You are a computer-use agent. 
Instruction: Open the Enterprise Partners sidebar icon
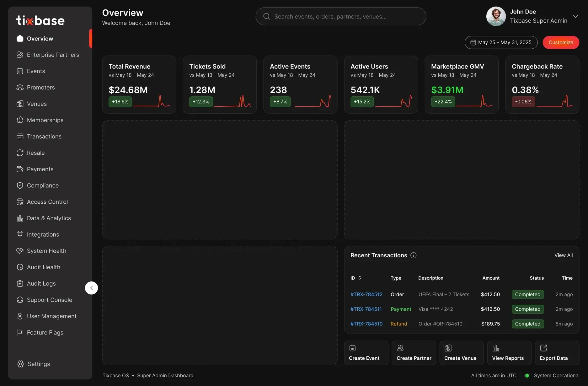(20, 55)
